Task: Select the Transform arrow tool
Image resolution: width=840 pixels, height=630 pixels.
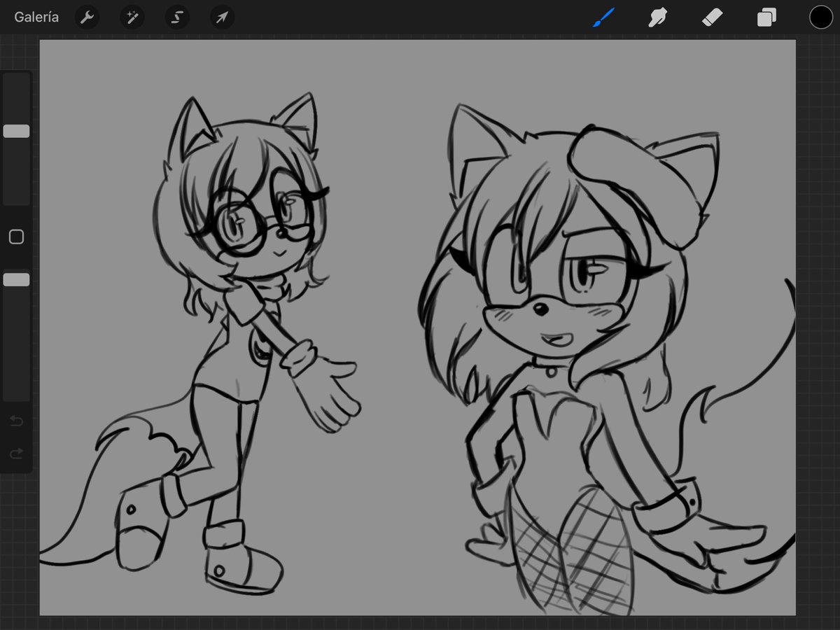Action: (221, 17)
